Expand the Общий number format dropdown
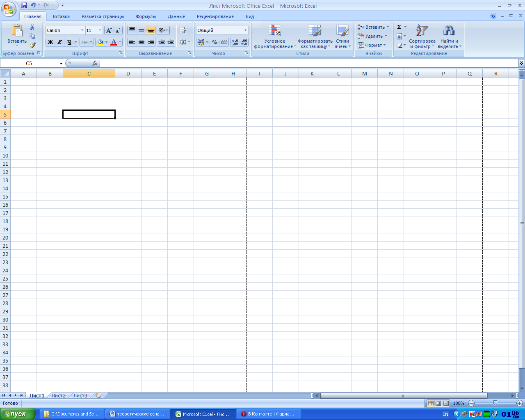The image size is (525, 420). (x=246, y=30)
